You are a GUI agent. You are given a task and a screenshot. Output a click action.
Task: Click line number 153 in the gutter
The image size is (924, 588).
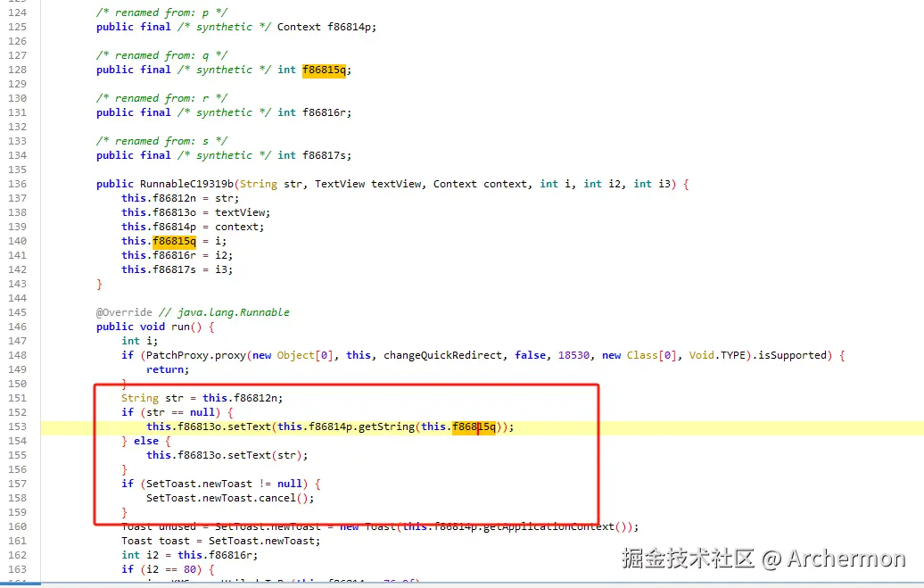[17, 427]
